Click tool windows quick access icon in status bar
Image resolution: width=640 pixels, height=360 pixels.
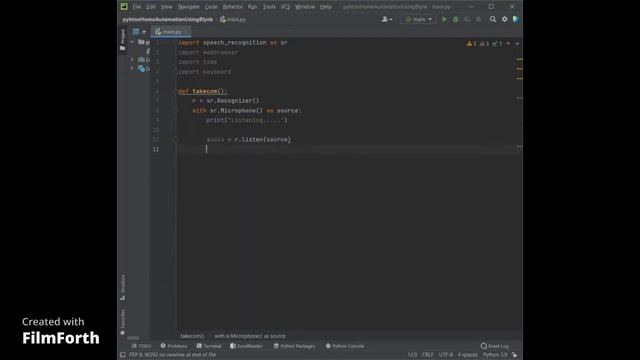tap(122, 355)
